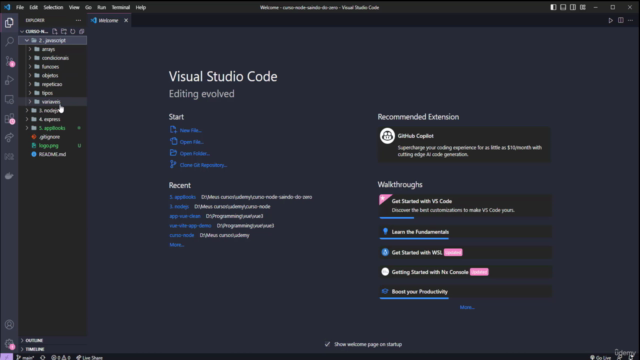Click the Run play icon top right
The height and width of the screenshot is (360, 640).
[x=611, y=20]
